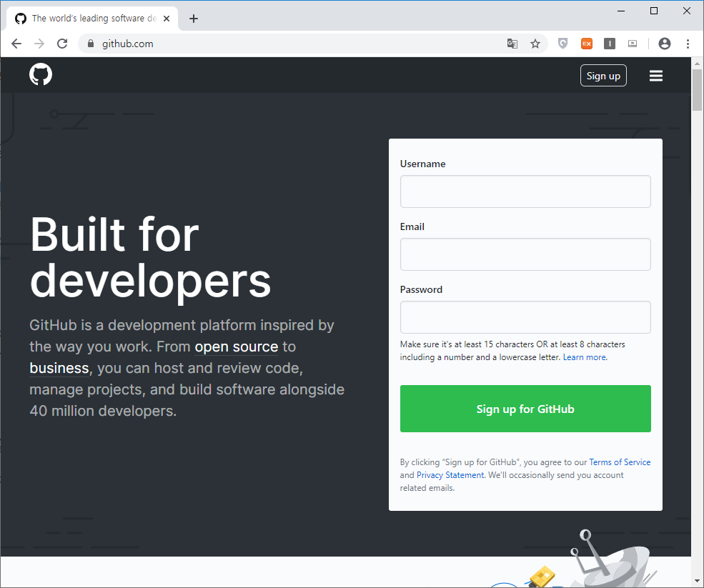
Task: Click the Username field label
Action: tap(422, 164)
